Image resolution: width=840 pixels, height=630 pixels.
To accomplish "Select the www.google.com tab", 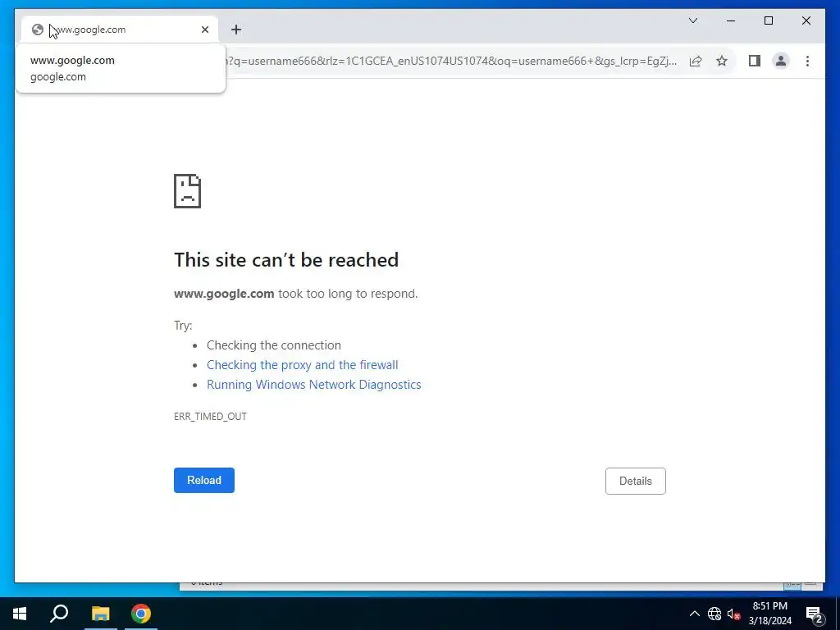I will click(120, 30).
